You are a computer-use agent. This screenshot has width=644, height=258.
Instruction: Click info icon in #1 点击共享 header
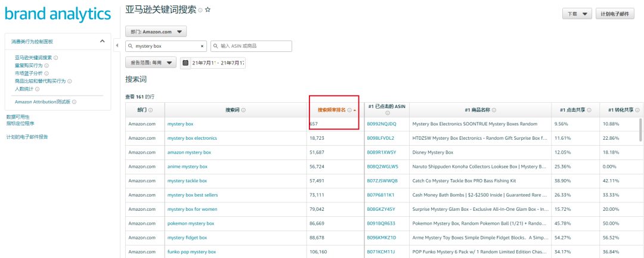[x=589, y=110]
